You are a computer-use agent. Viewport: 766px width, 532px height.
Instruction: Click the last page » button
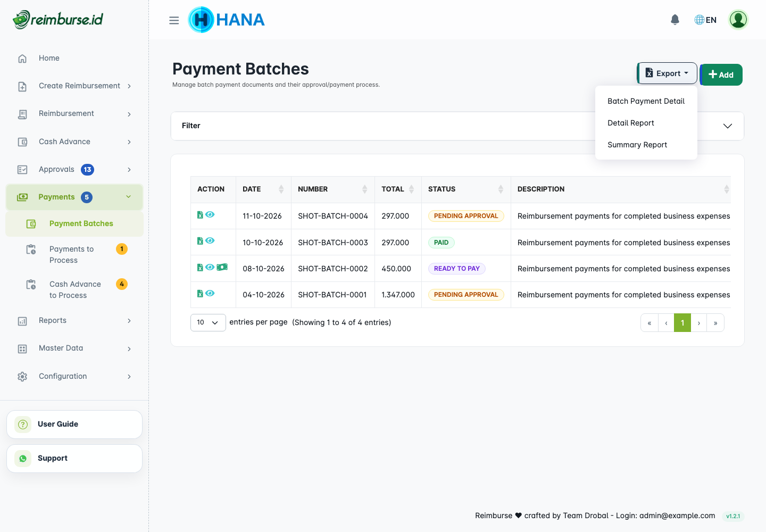click(715, 323)
